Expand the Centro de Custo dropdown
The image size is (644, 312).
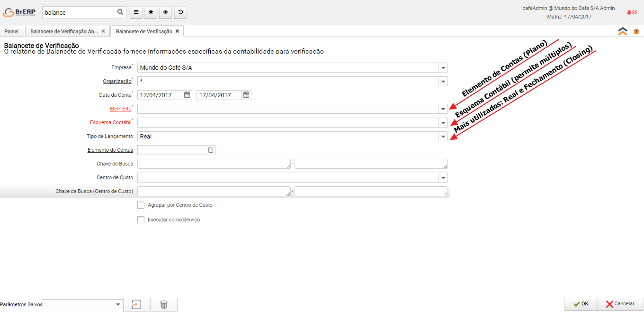coord(443,178)
